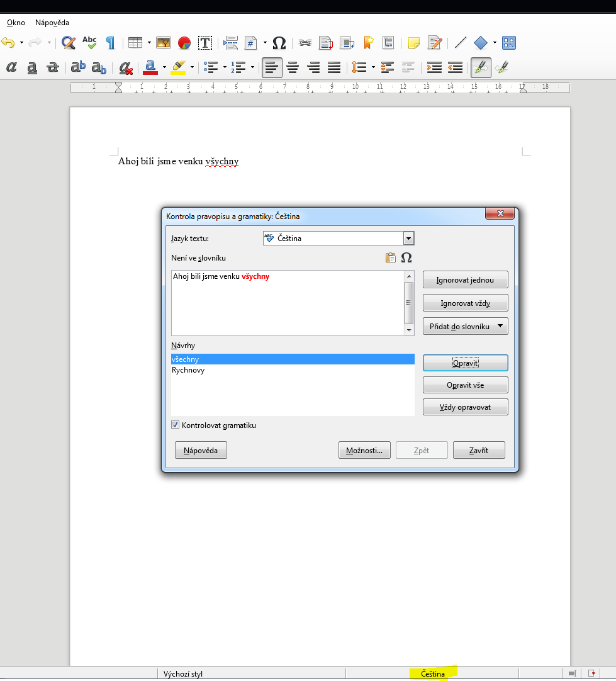Open the Nápověda menu
The height and width of the screenshot is (681, 616).
[x=52, y=23]
